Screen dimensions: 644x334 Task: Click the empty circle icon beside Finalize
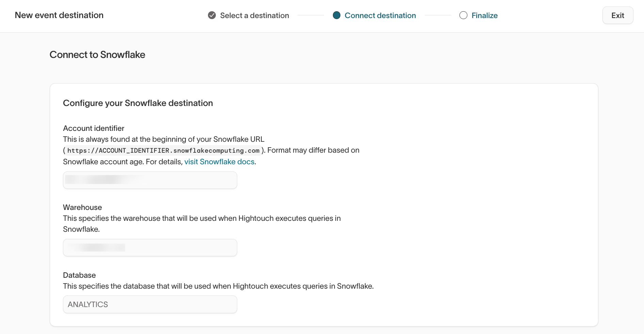pos(463,15)
